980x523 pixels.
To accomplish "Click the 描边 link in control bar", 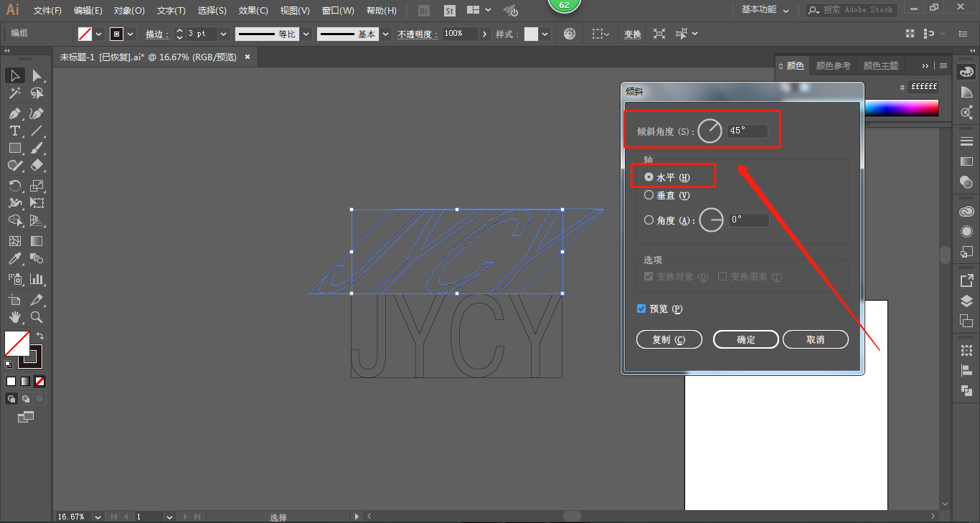I will (157, 34).
